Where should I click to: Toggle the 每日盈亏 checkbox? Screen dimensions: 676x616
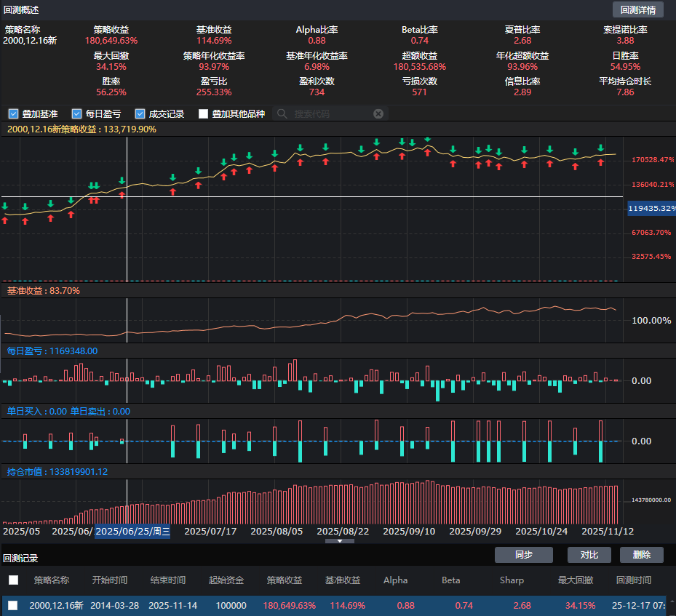tap(76, 114)
